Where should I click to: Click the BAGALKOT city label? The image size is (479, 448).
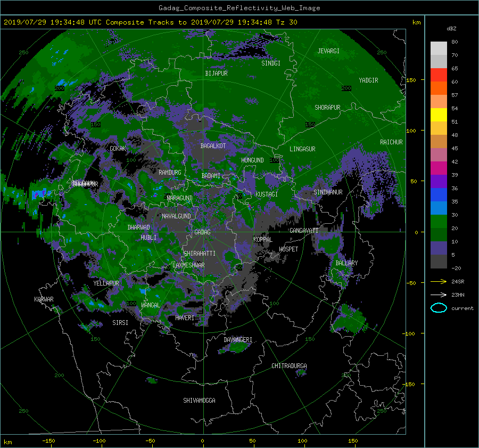[213, 146]
